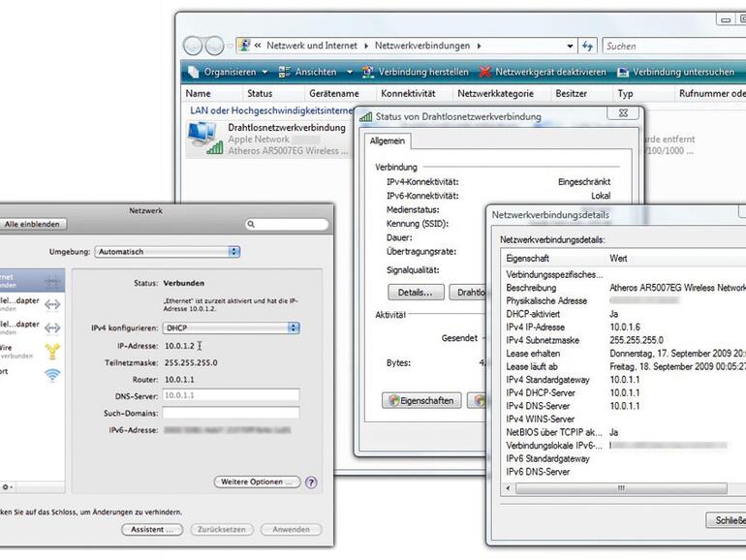Click the Zurücksetzen button
The height and width of the screenshot is (560, 746).
pyautogui.click(x=222, y=530)
